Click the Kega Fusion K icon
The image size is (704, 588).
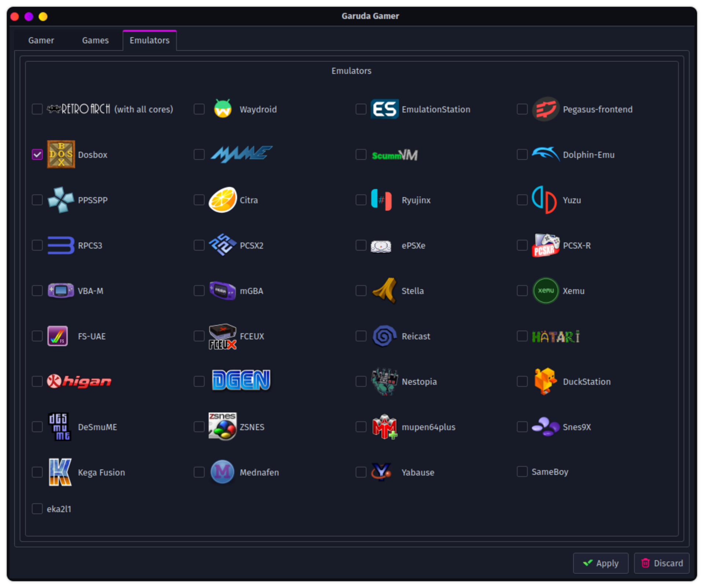60,472
